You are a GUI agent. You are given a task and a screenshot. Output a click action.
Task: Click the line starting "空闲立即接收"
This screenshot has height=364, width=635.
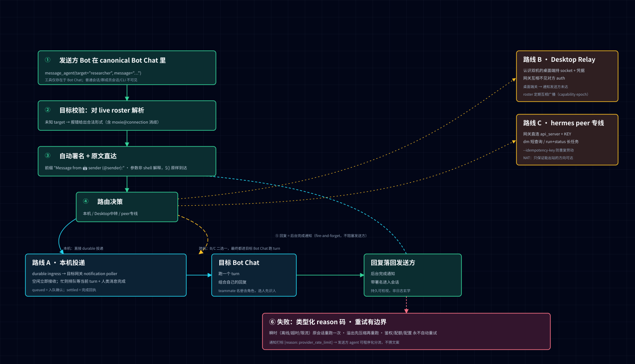pos(79,281)
